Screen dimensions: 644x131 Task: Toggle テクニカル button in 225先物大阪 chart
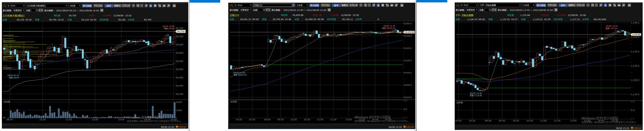tap(98, 6)
